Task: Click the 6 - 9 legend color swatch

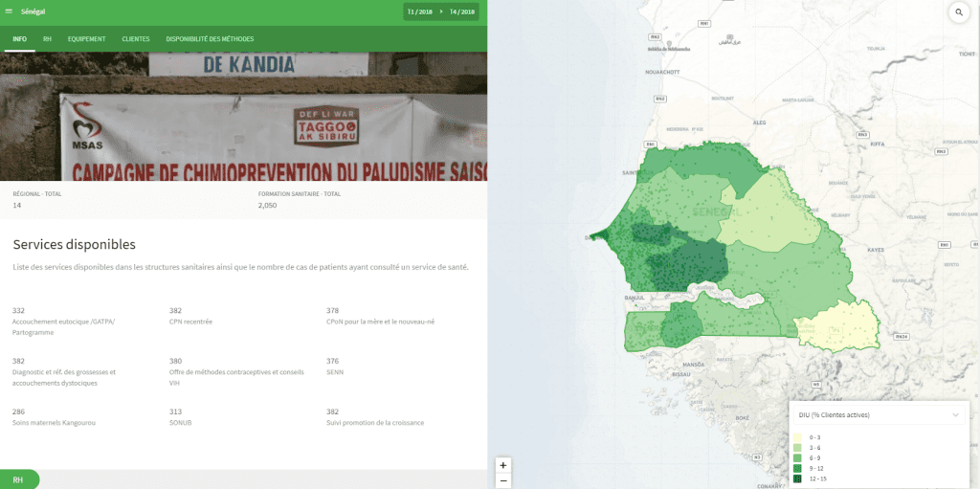Action: click(x=798, y=457)
